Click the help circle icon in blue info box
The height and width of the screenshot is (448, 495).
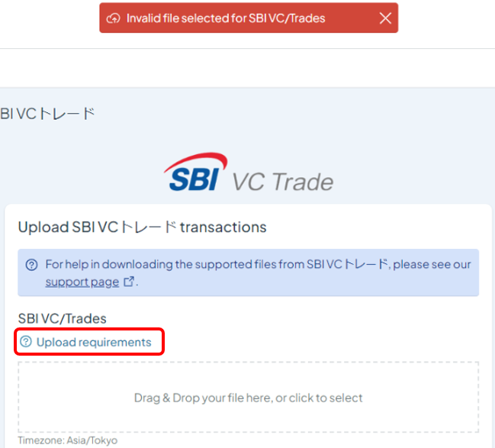pos(31,264)
